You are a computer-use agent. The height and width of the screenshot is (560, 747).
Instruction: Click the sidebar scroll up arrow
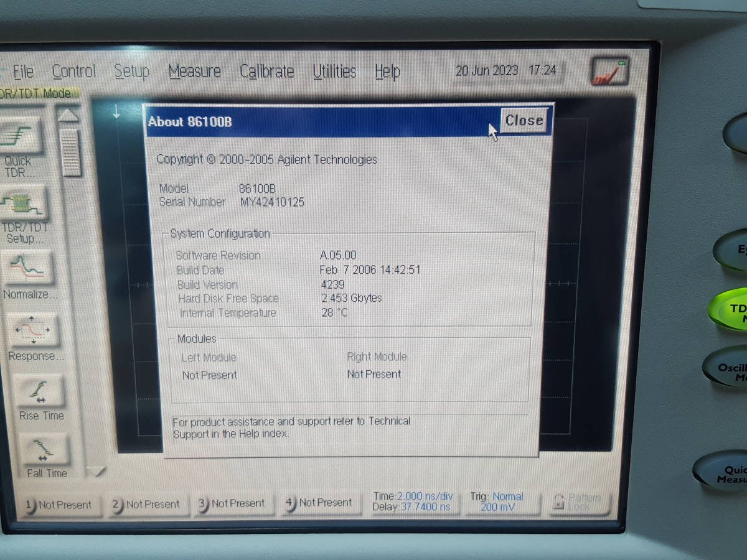68,115
